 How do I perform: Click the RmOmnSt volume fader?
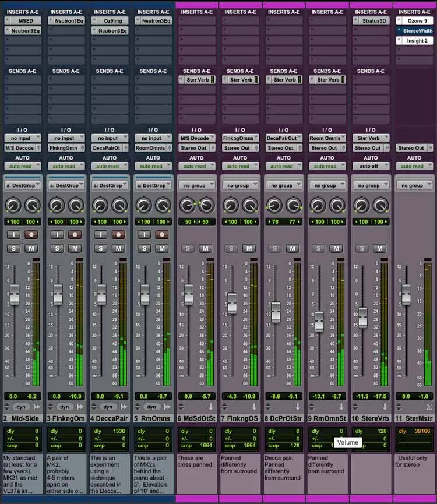pos(319,322)
